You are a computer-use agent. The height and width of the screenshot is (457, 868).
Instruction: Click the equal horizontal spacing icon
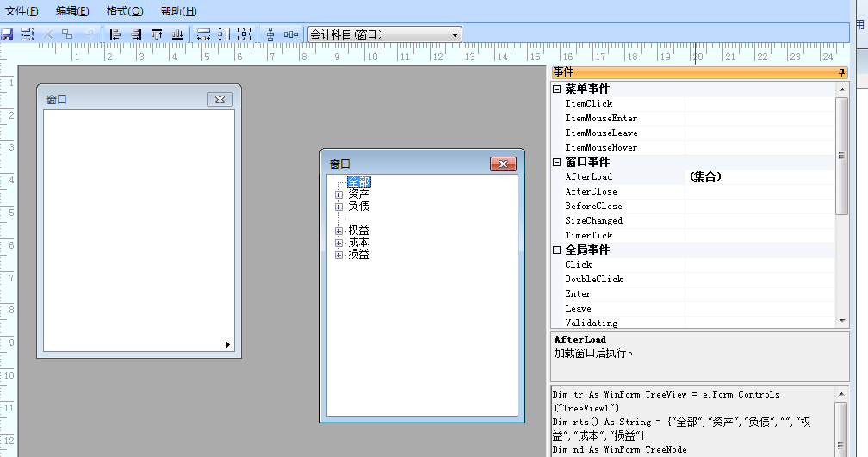pos(291,34)
